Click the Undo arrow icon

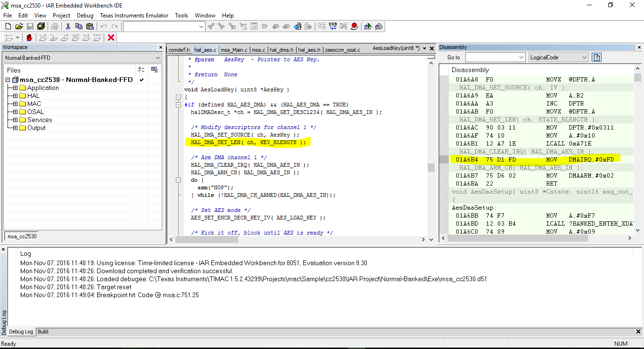[x=104, y=26]
